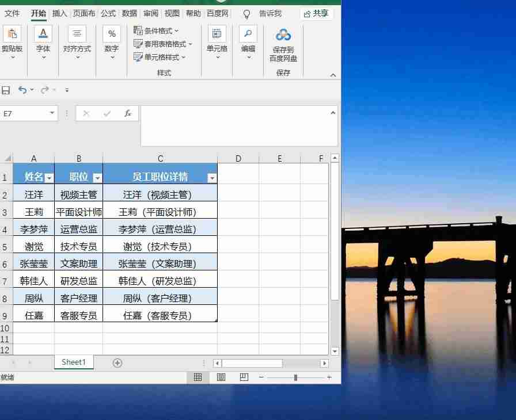Viewport: 516px width, 420px height.
Task: Click the Save floppy disk icon
Action: click(x=6, y=90)
